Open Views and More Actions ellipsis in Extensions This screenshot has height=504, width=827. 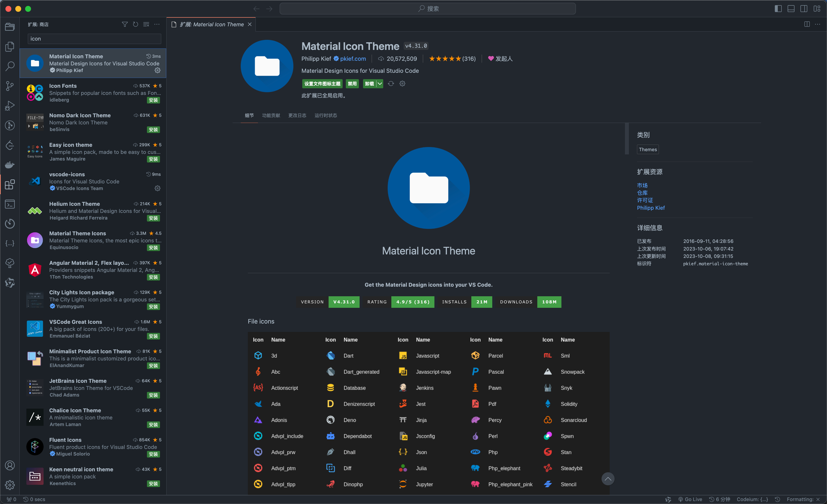(x=157, y=25)
